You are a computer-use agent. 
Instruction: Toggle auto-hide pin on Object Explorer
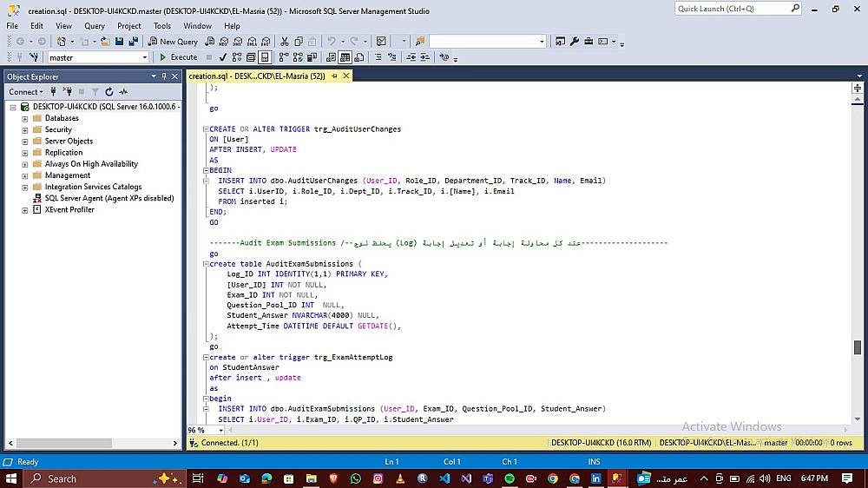[165, 76]
